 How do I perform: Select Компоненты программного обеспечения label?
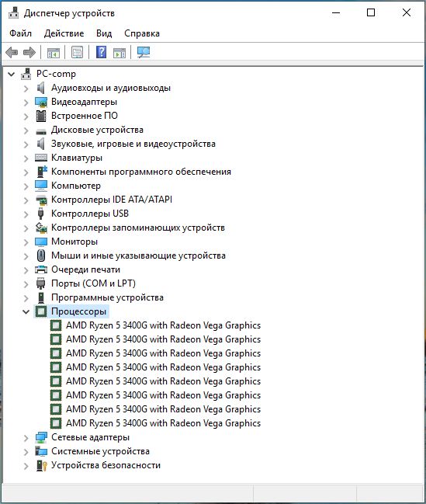141,172
